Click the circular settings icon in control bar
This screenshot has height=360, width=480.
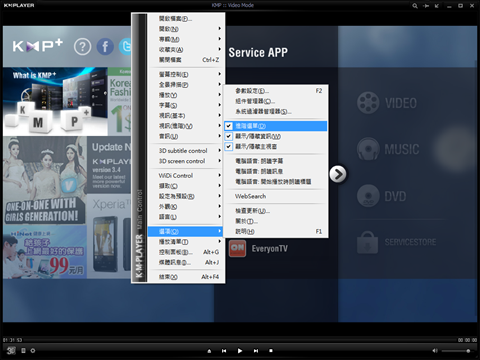[x=33, y=350]
